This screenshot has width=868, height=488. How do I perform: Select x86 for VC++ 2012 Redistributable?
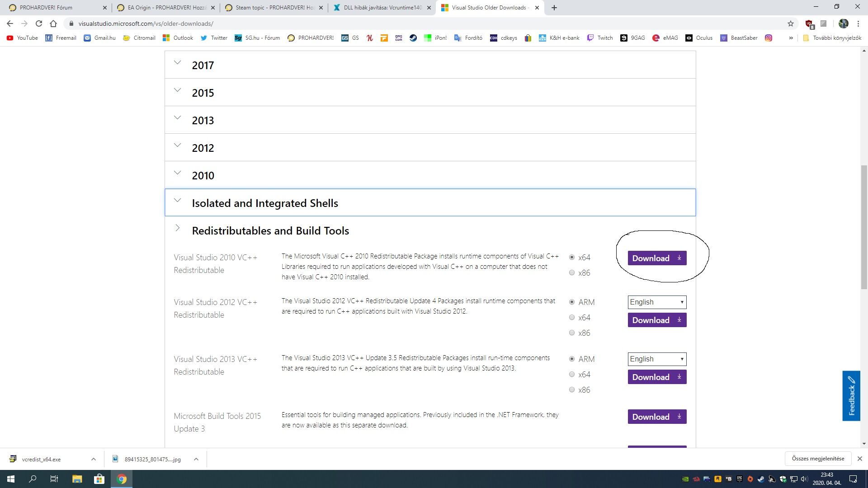click(572, 333)
